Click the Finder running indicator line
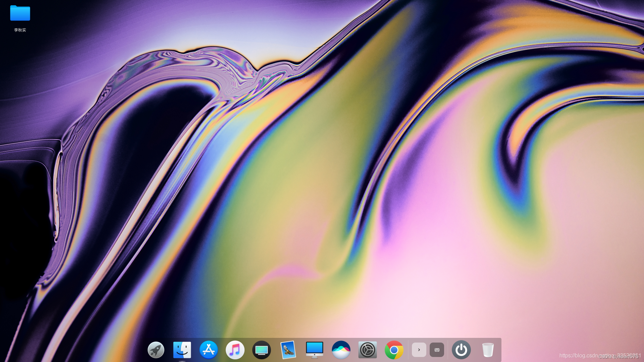This screenshot has height=362, width=644. click(182, 361)
